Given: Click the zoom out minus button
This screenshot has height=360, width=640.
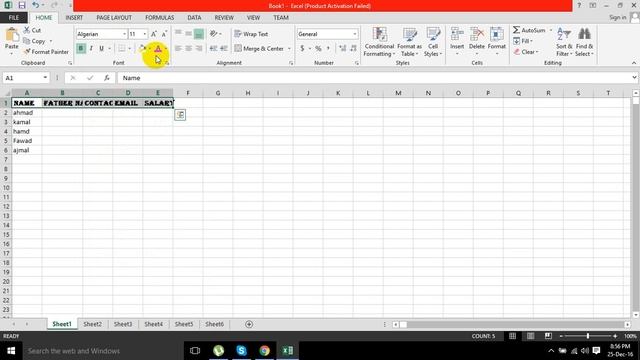Looking at the screenshot, I should click(x=561, y=336).
